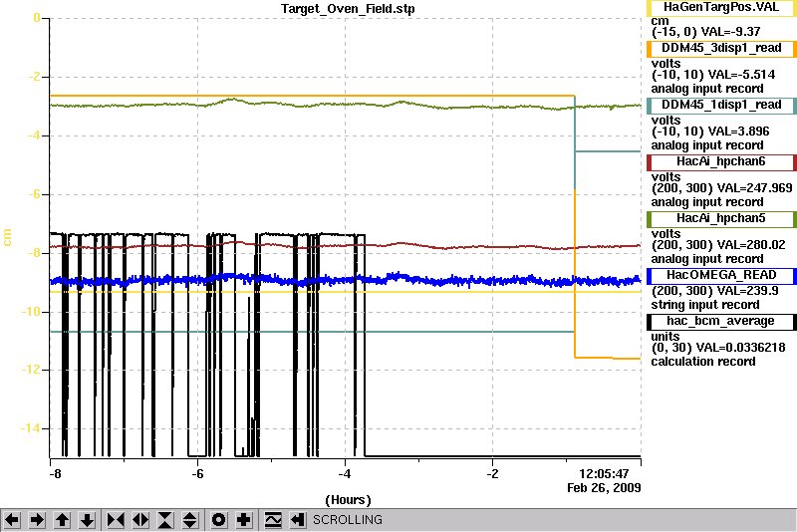Click the Target_Oven_Field.stp graph title
The image size is (797, 532).
tap(348, 9)
